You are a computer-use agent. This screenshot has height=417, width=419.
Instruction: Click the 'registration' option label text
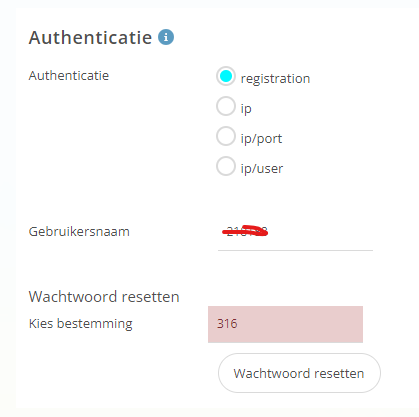coord(275,79)
